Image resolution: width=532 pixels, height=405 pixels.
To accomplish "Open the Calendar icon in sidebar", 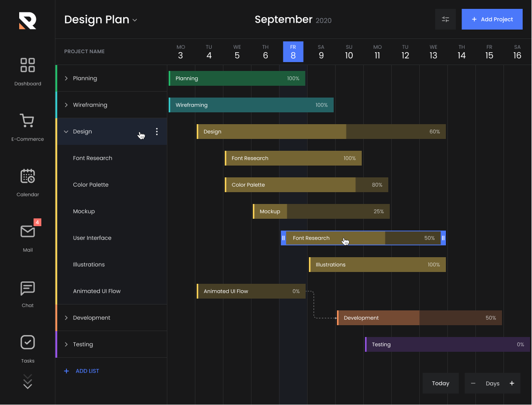I will 28,176.
